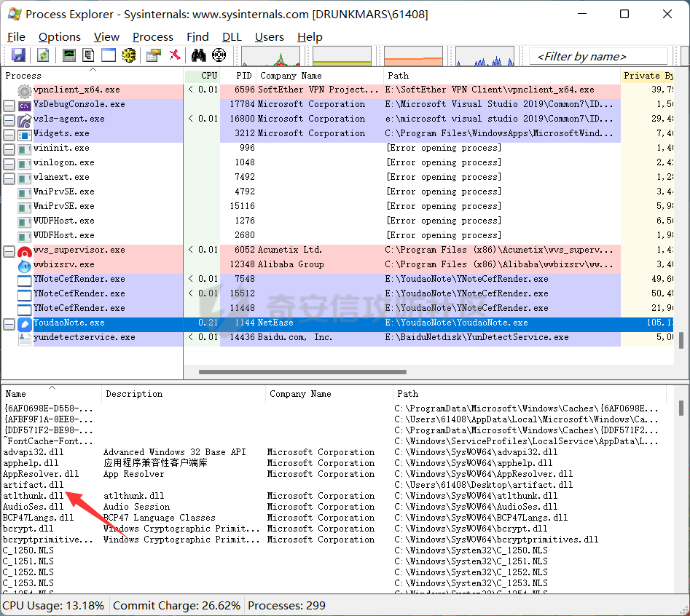The height and width of the screenshot is (616, 690).
Task: Click the Company Name column header in lower pane
Action: (x=300, y=394)
